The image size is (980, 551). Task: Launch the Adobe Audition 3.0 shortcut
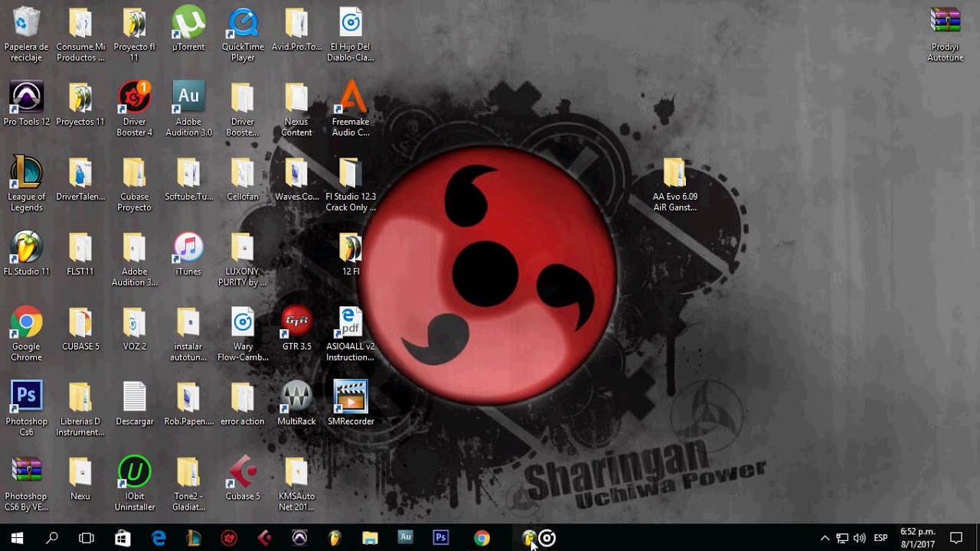point(188,109)
